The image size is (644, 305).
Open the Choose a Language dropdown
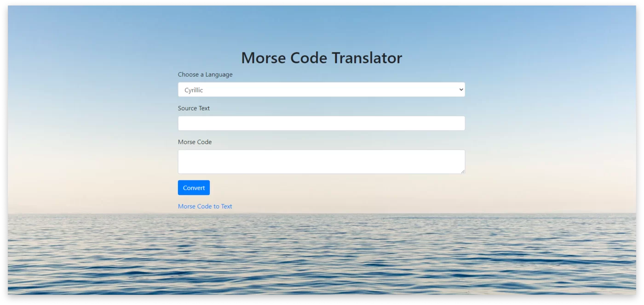coord(322,90)
